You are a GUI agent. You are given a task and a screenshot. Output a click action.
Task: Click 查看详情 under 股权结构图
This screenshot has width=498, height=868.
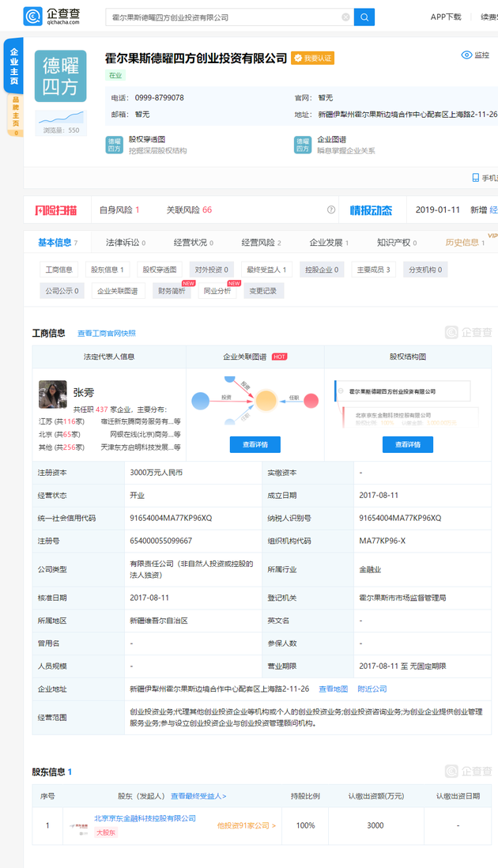[407, 444]
